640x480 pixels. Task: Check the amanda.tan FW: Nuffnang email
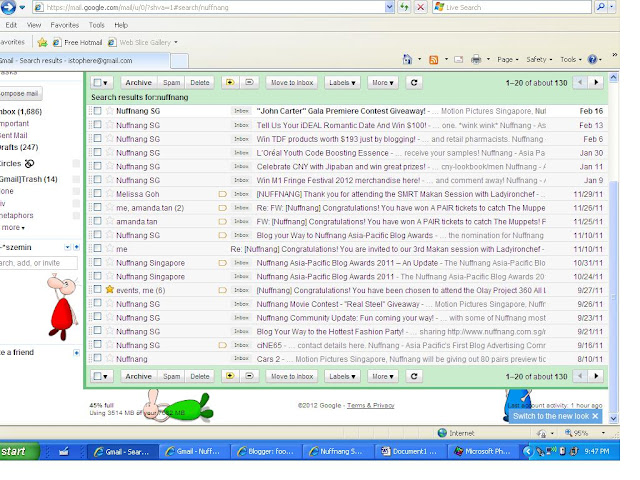[x=97, y=221]
